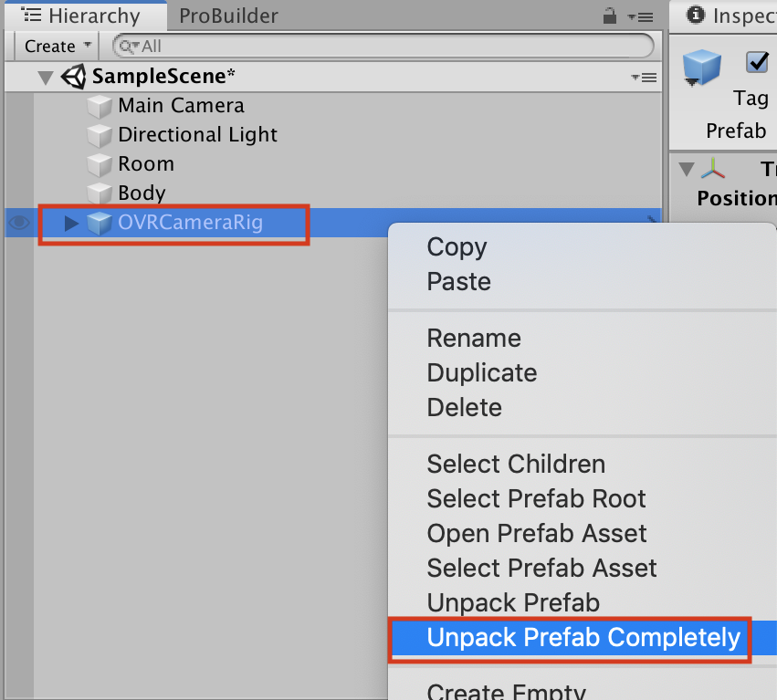Click the Hierarchy panel lock icon
This screenshot has height=700, width=777.
tap(610, 16)
